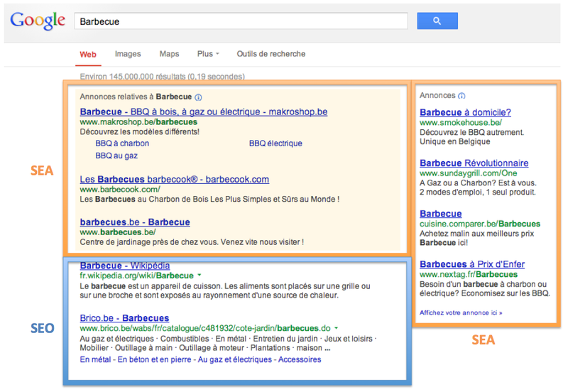Open makroshop.be Barbecue ad title
This screenshot has width=568, height=392.
click(x=204, y=111)
